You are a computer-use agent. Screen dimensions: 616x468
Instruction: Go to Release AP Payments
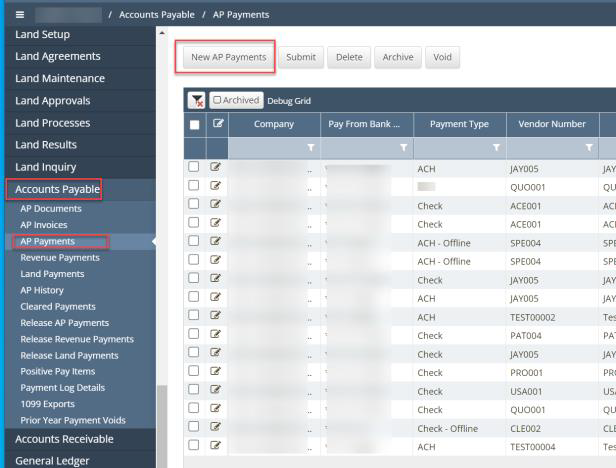65,323
